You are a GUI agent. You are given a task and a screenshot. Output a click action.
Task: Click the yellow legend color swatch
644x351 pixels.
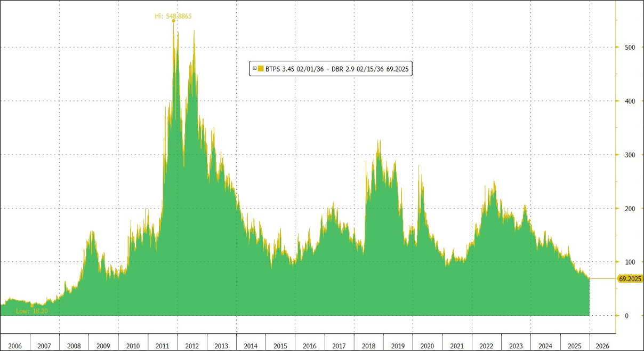click(261, 69)
